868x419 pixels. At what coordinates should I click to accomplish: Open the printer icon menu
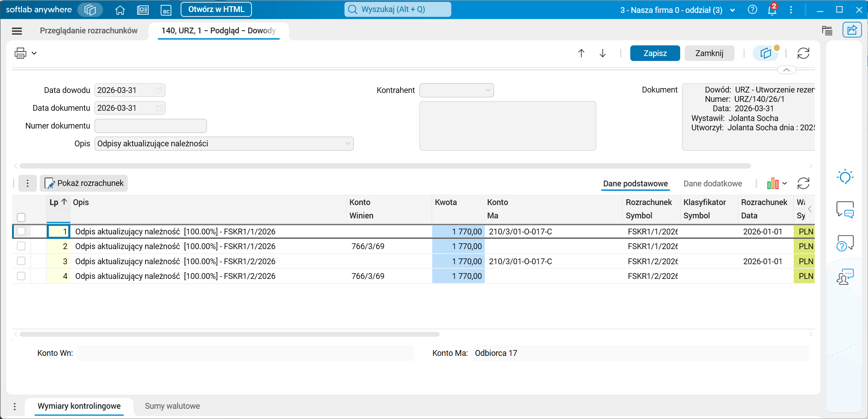25,53
